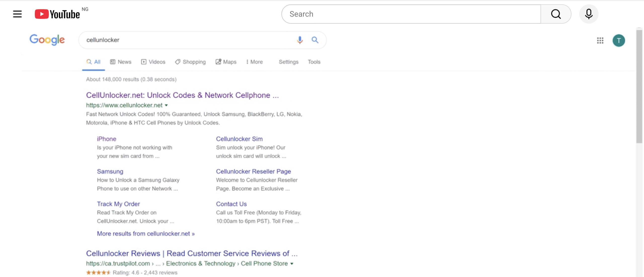Screen dimensions: 644x277
Task: Click 'Fast Network Unlock Codes!' snippet text
Action: point(120,114)
